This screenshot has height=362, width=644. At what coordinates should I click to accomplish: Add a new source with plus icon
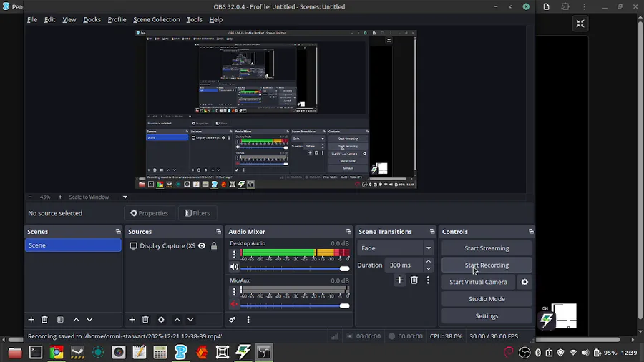tap(132, 319)
